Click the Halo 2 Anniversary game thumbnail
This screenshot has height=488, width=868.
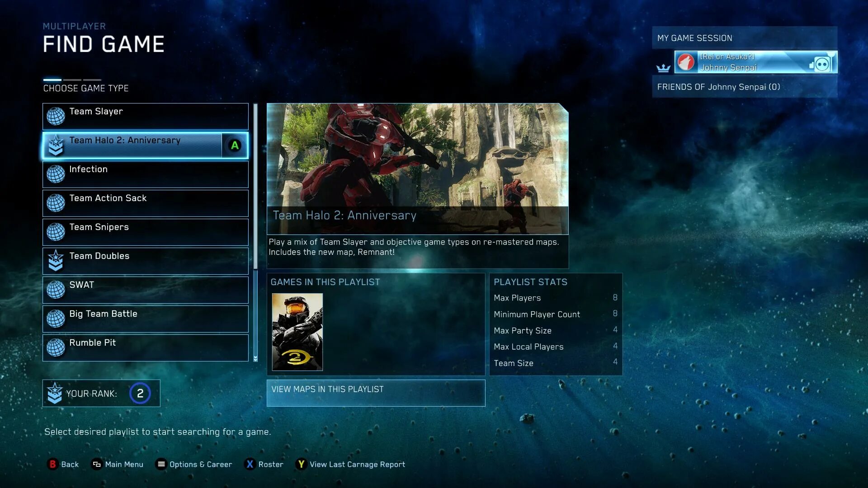tap(297, 332)
